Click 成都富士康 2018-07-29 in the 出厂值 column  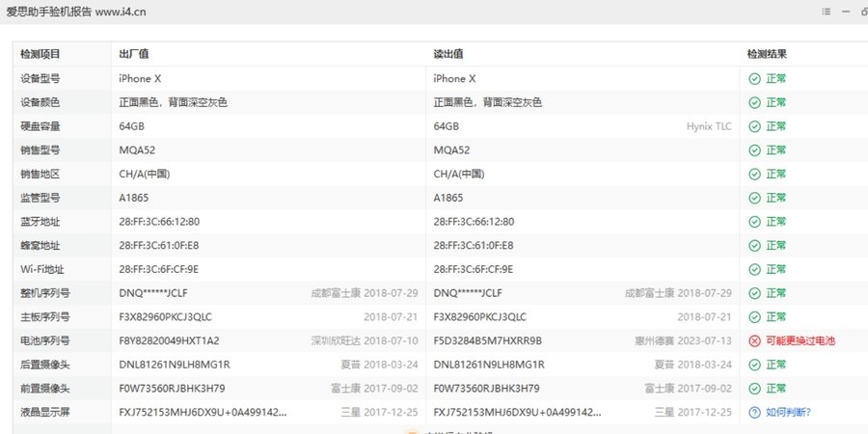(365, 293)
